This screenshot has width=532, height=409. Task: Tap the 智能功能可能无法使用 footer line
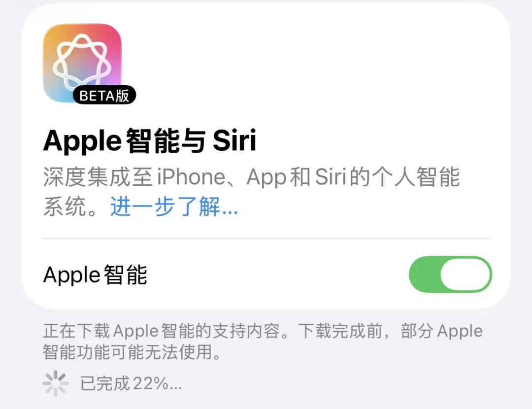[x=133, y=352]
